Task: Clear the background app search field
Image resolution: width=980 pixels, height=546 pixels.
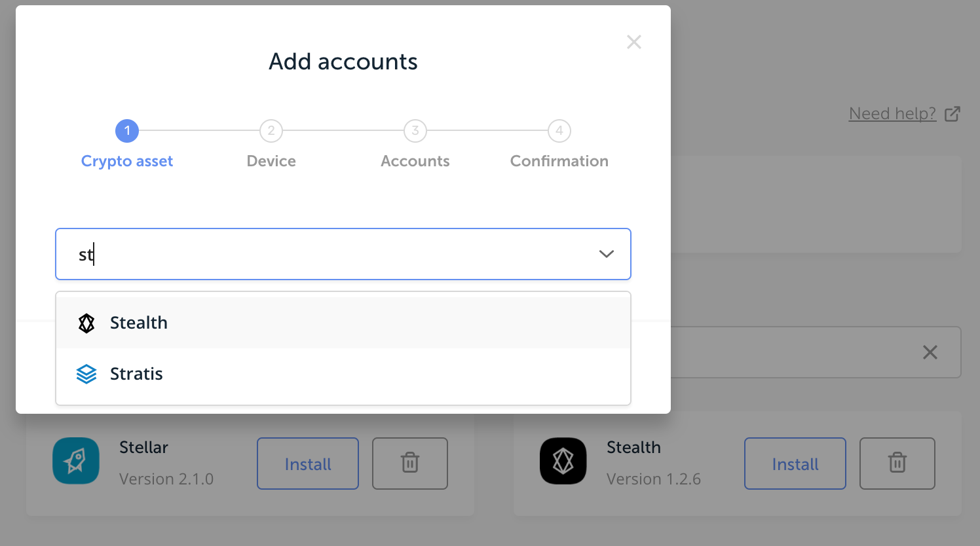Action: click(930, 352)
